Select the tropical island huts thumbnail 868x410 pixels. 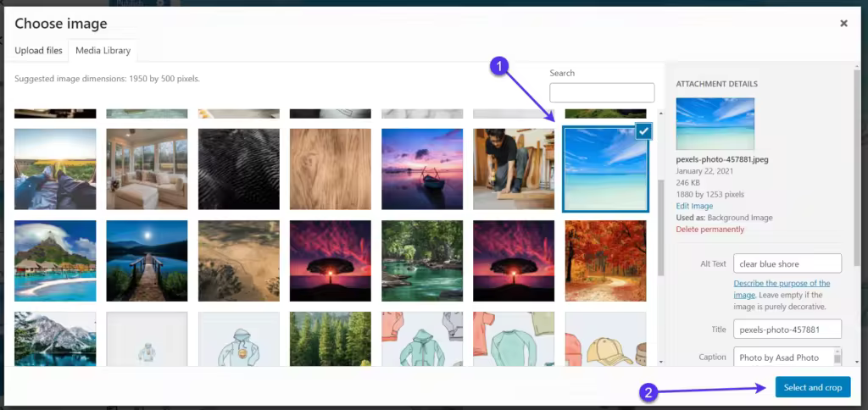click(x=55, y=261)
